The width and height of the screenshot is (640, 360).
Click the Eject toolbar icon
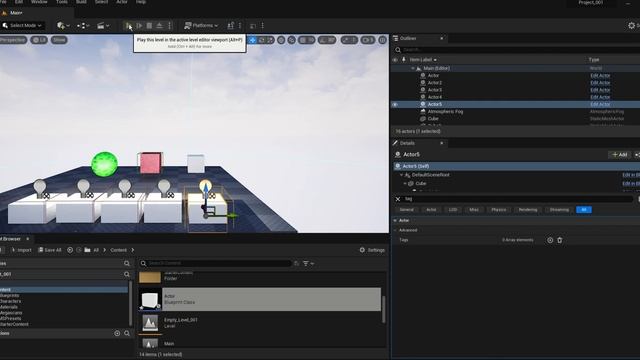pyautogui.click(x=160, y=26)
